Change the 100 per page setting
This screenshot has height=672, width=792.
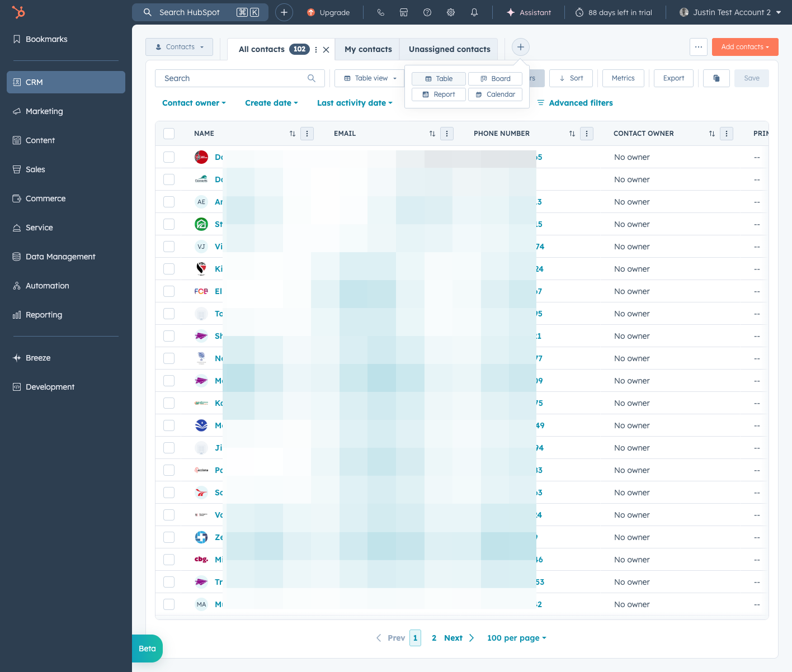pos(516,638)
